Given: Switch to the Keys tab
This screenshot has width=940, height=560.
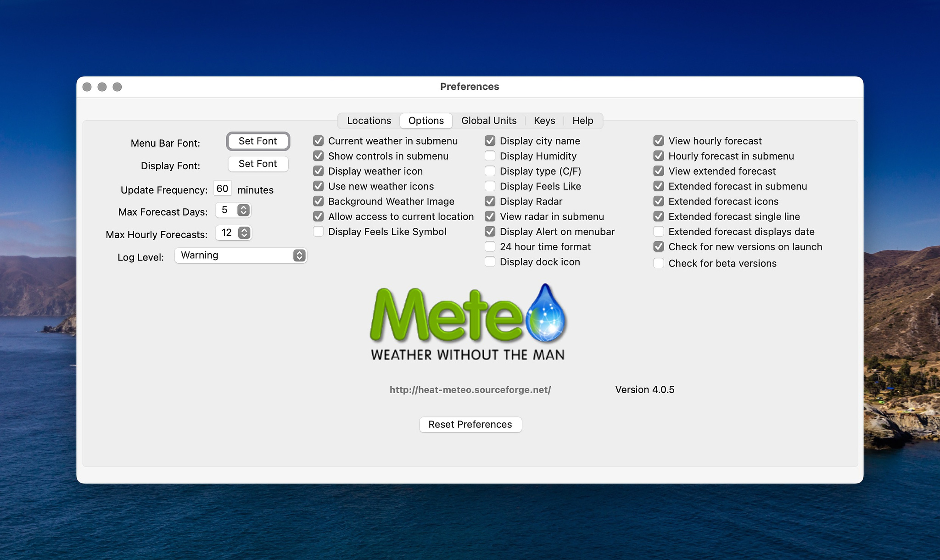Looking at the screenshot, I should [544, 121].
